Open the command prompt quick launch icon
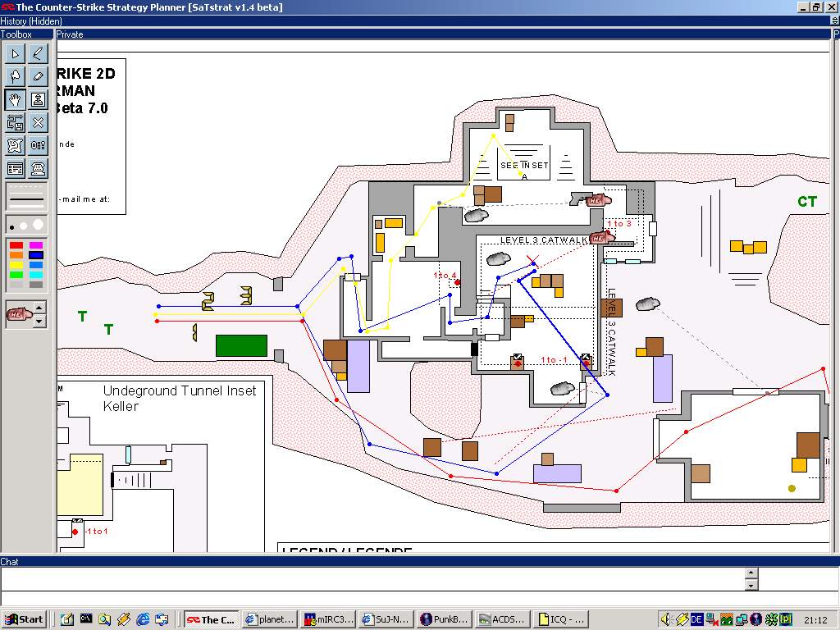840x630 pixels. (85, 619)
